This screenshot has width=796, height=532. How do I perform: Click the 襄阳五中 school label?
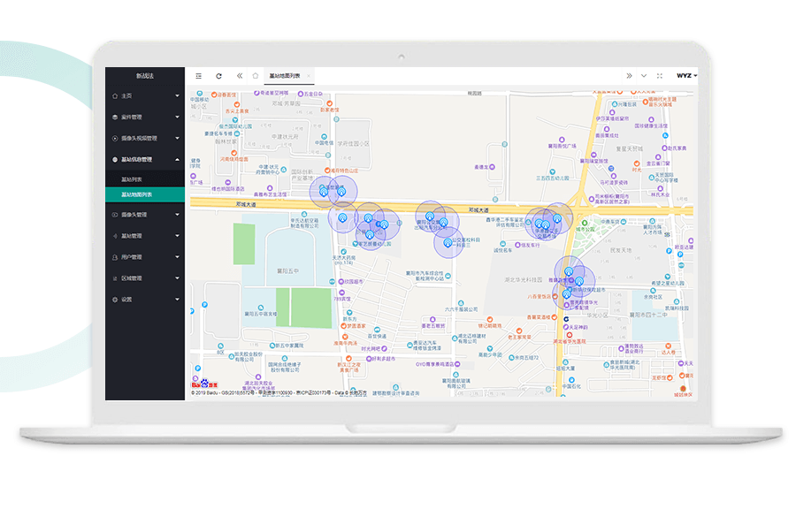pyautogui.click(x=287, y=271)
